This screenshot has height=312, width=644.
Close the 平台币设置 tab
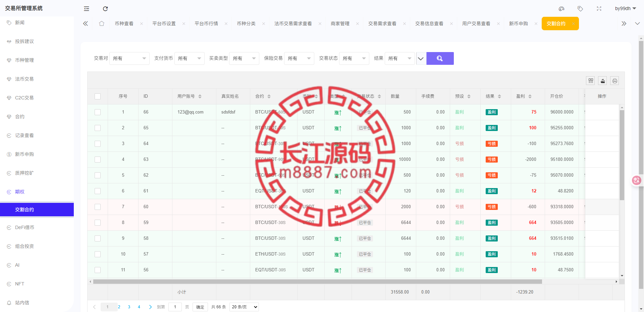184,24
